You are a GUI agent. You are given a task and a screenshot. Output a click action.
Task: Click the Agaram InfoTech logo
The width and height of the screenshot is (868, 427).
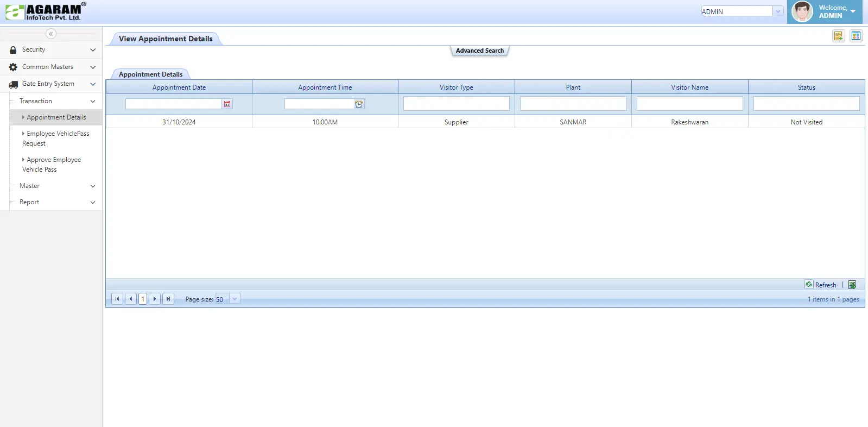(46, 12)
